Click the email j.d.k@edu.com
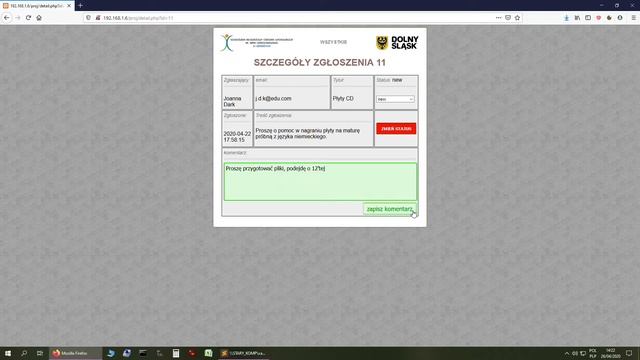 [273, 98]
